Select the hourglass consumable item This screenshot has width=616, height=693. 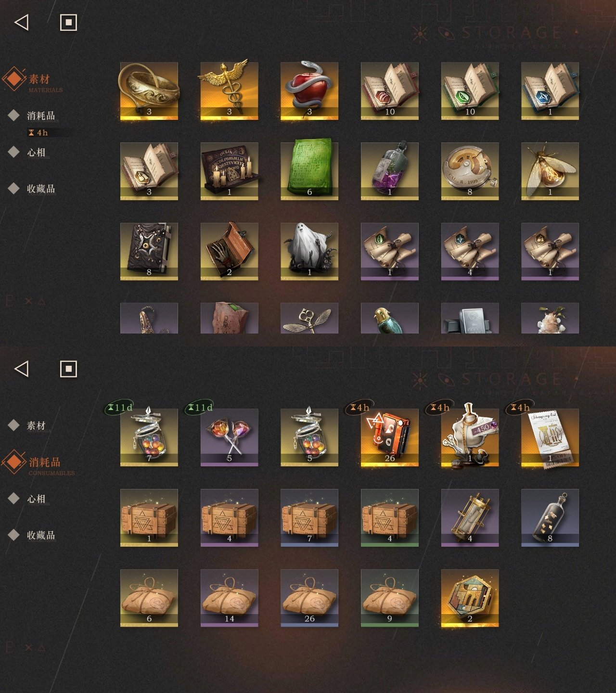(x=470, y=518)
